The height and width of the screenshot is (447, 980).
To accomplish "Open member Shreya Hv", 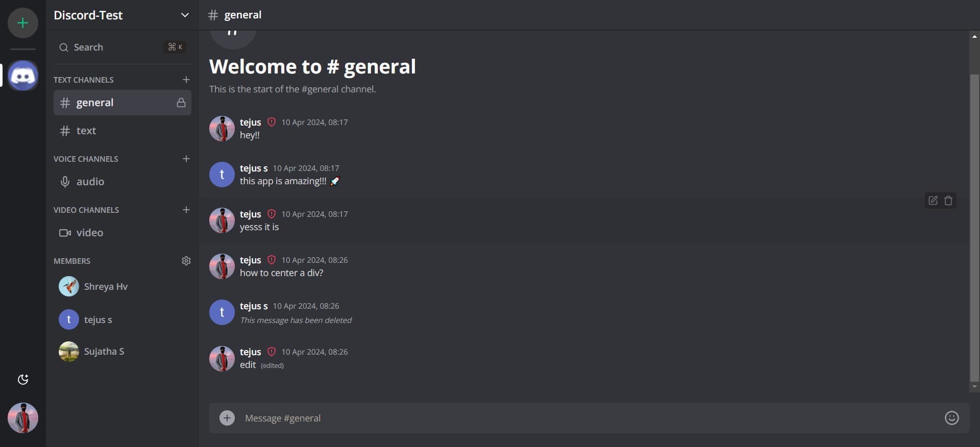I will [x=106, y=287].
